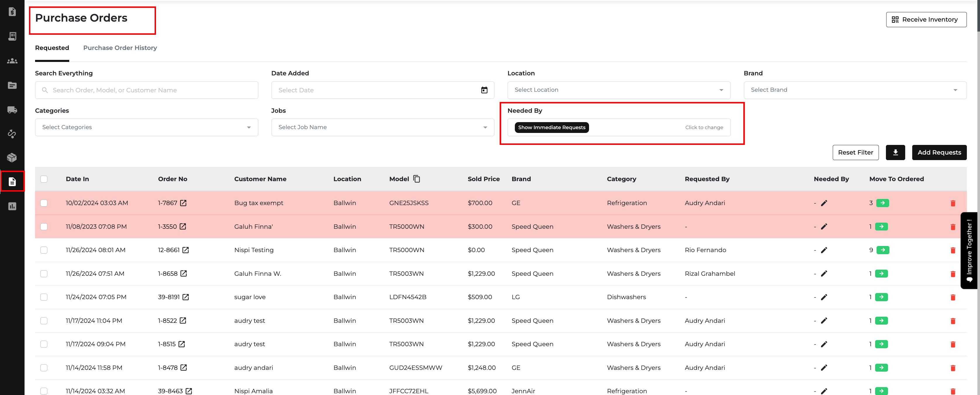
Task: Open order 1-7867 external link icon
Action: point(183,203)
